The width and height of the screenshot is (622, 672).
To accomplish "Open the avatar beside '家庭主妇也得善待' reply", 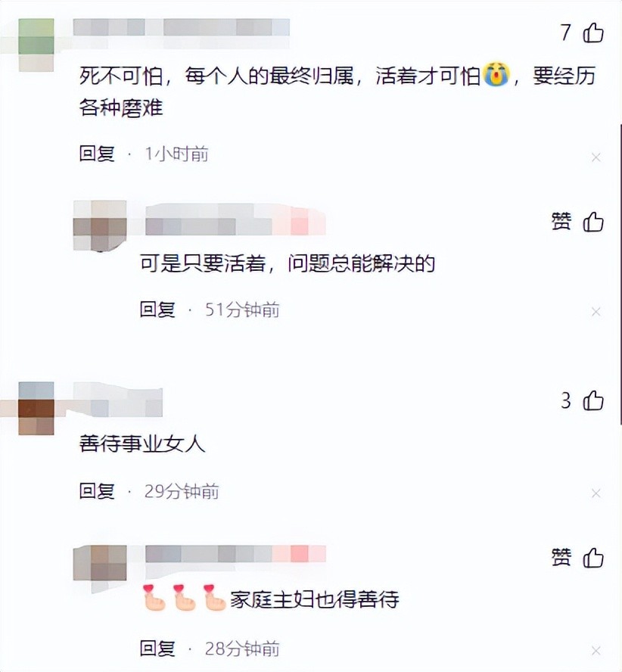I will click(100, 563).
